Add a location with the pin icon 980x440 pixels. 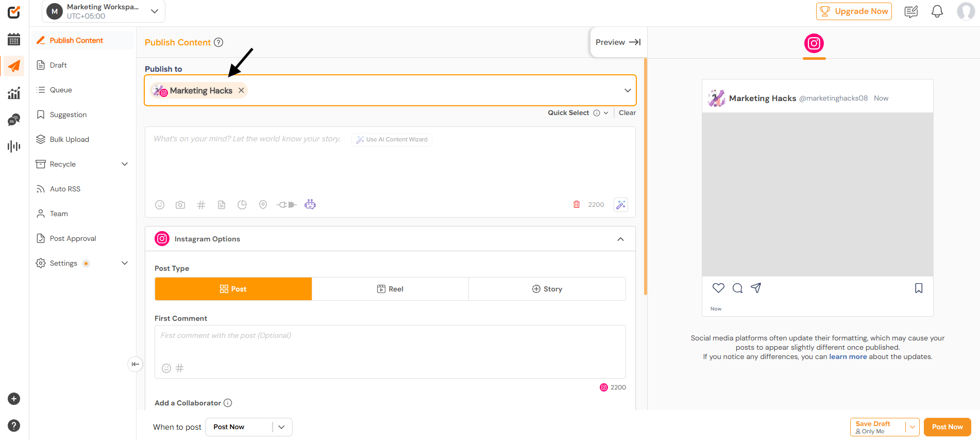pos(263,205)
